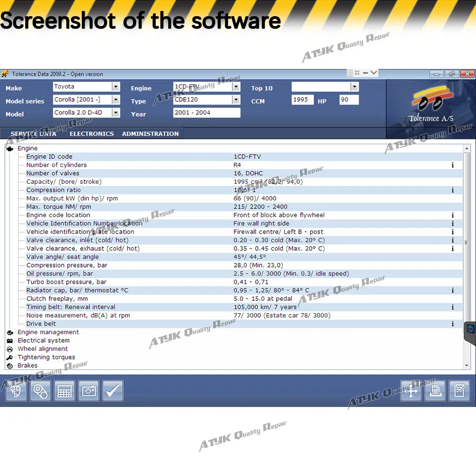
Task: Show info for Vehicle Identification Number location
Action: [453, 223]
